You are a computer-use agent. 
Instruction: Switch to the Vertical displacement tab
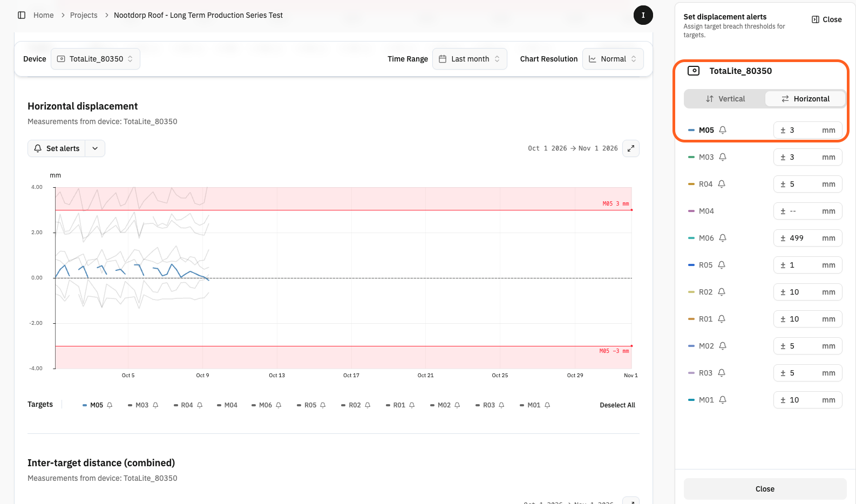(x=725, y=99)
